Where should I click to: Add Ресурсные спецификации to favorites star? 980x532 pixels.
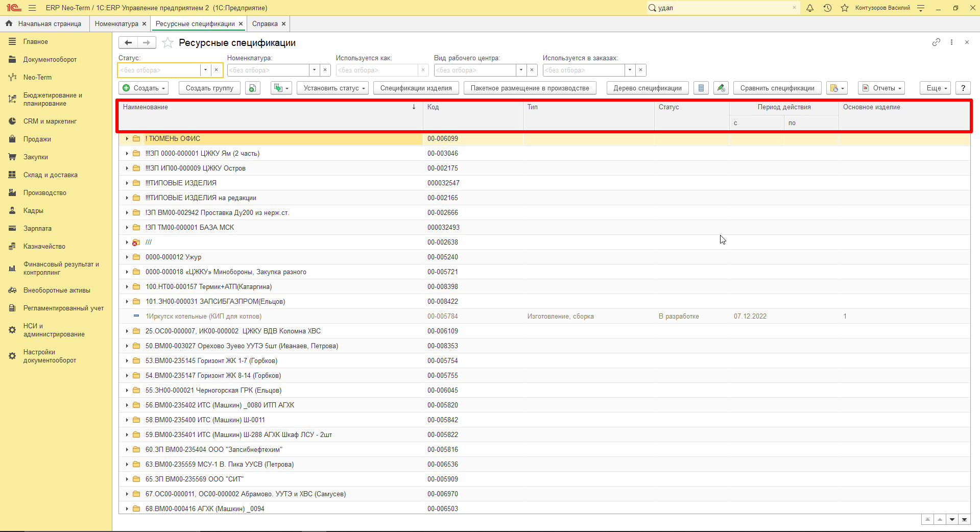coord(168,43)
